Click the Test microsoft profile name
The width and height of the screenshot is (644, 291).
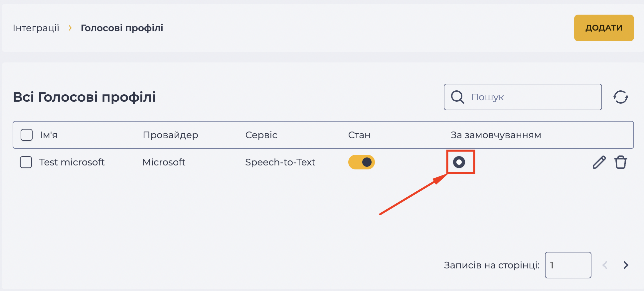point(72,162)
